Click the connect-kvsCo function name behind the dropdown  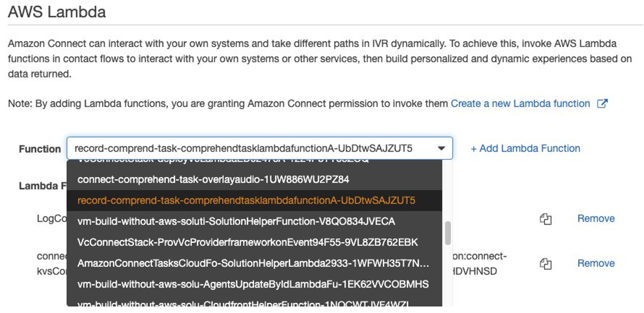tap(51, 264)
